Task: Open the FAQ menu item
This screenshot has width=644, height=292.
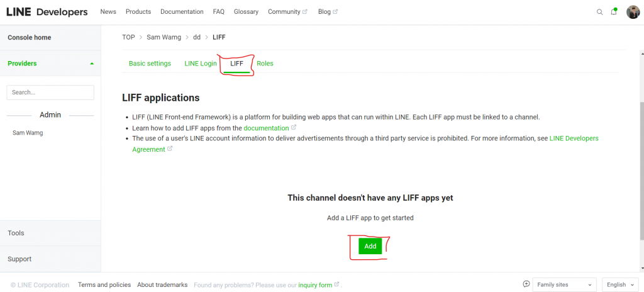Action: 218,12
